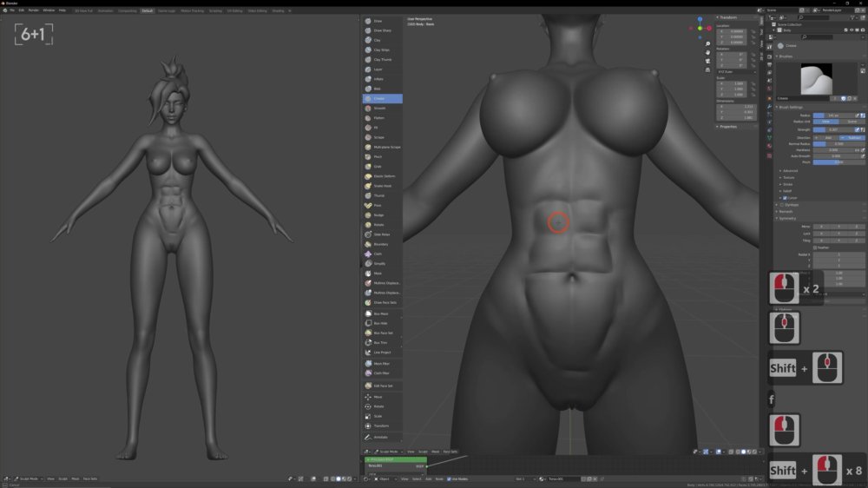
Task: Select the Multi-plane Scrape brush
Action: 382,147
